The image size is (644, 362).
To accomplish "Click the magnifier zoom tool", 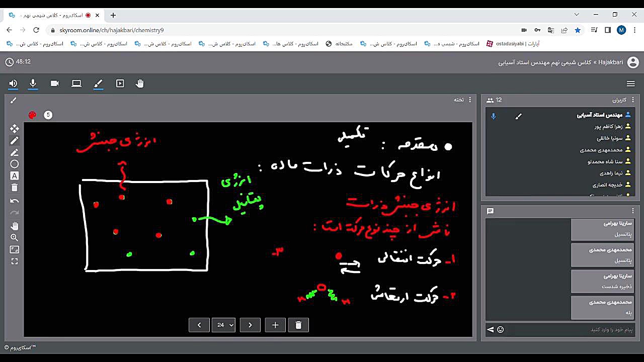I will (x=14, y=237).
